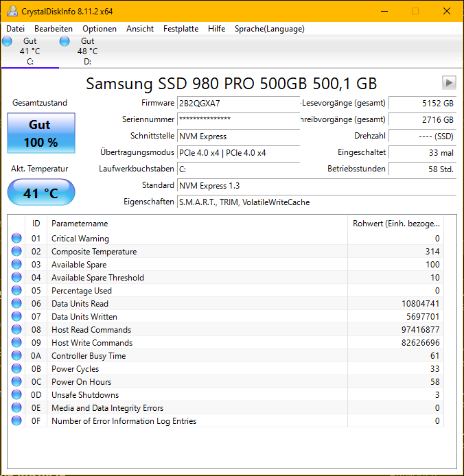Click status orb for Power On Hours row

click(x=16, y=381)
